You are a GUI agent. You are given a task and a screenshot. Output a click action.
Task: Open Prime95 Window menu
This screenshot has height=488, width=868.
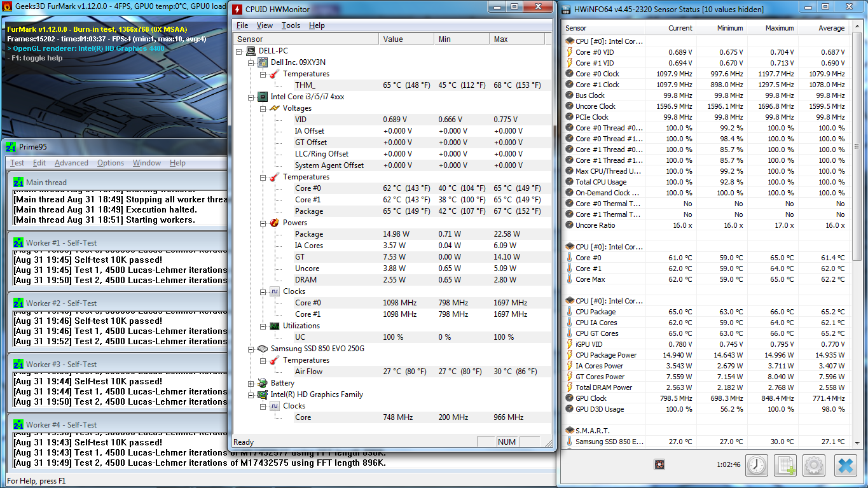click(147, 163)
